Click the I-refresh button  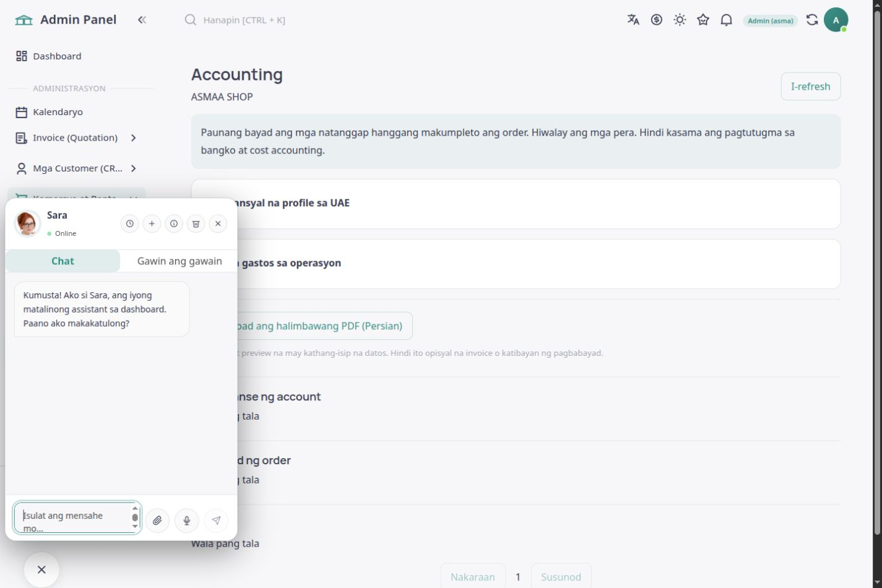tap(811, 86)
